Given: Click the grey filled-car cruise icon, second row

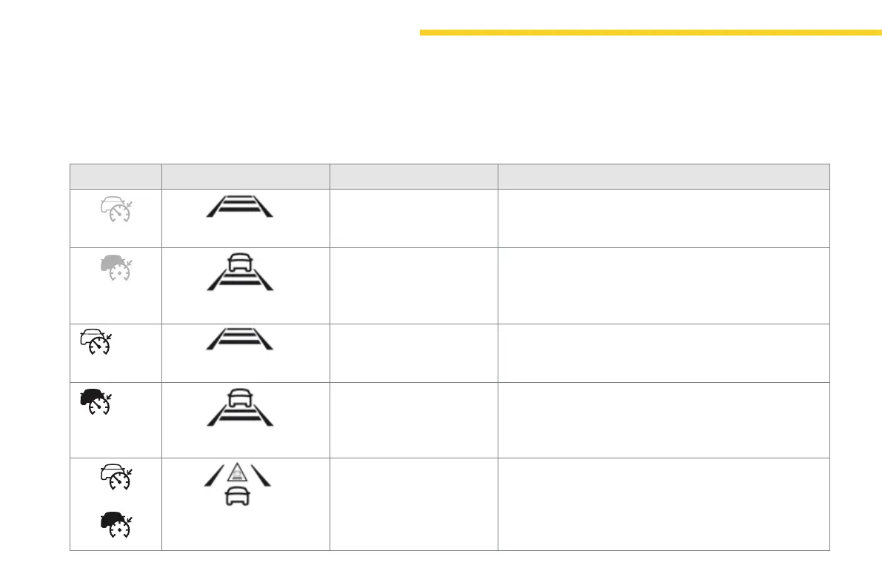Looking at the screenshot, I should point(115,267).
